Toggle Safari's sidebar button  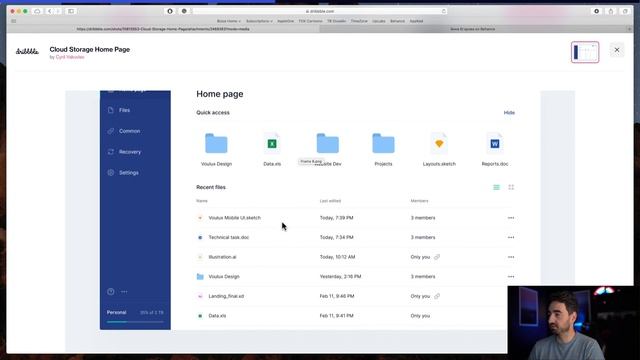point(71,11)
